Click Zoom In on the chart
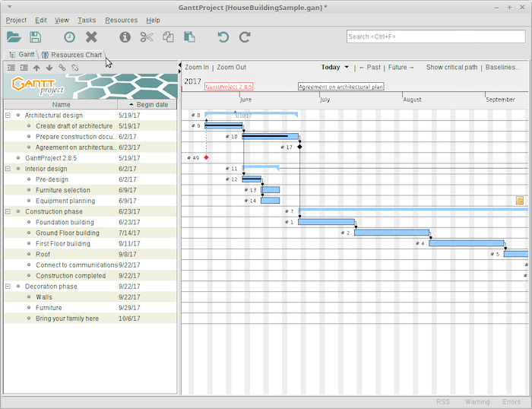Viewport: 532px width, 409px height. (x=197, y=67)
